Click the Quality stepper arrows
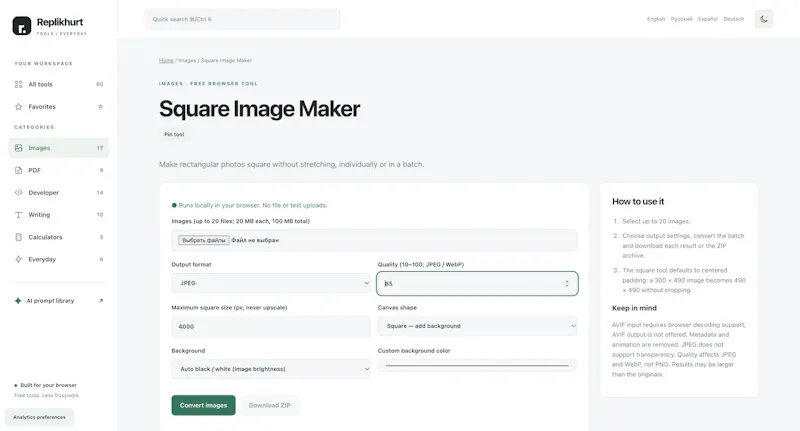The width and height of the screenshot is (800, 431). coord(567,284)
